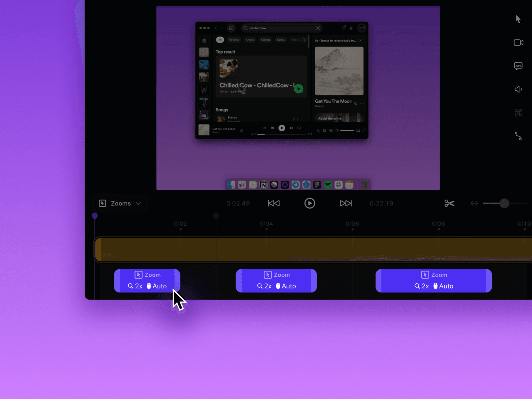The image size is (532, 399).
Task: Expand the Zooms dropdown
Action: click(x=120, y=203)
